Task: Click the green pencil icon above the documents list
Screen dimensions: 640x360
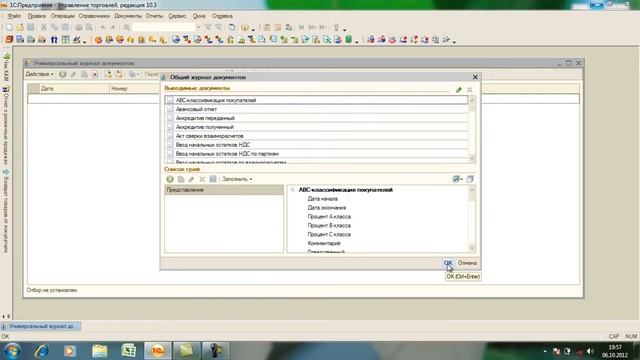Action: pyautogui.click(x=459, y=89)
